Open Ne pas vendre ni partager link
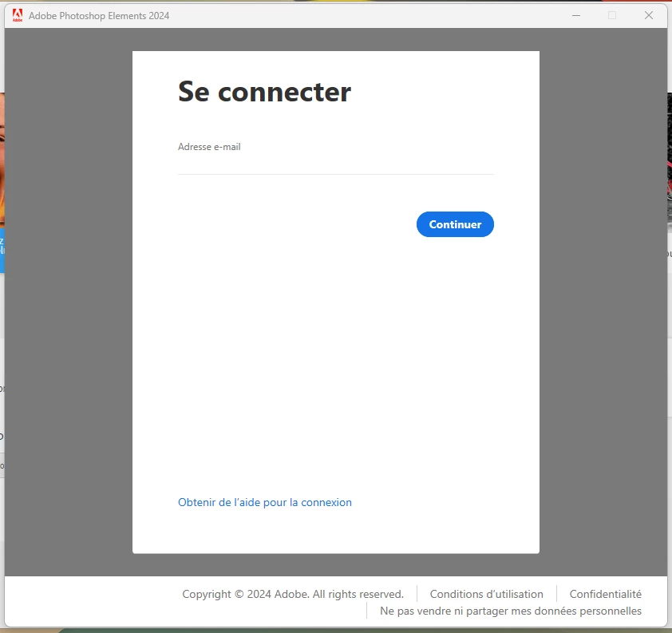Screen dimensions: 672x633 coord(511,611)
